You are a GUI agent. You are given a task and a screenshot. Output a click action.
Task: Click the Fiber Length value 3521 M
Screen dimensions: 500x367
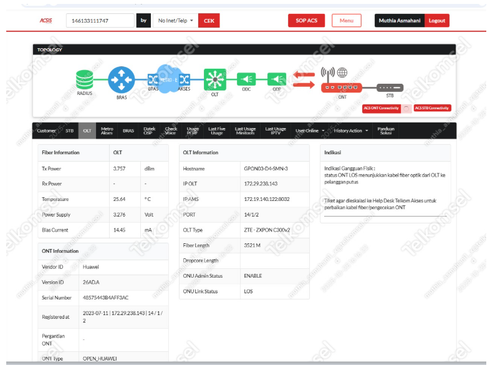coord(252,245)
